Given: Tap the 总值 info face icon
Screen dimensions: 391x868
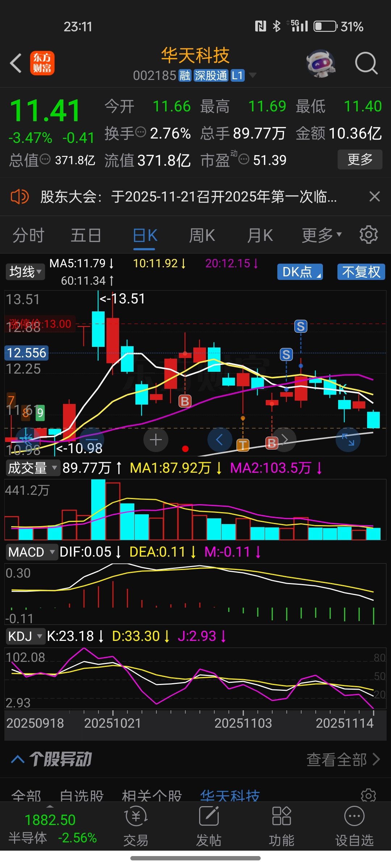Looking at the screenshot, I should (x=45, y=159).
